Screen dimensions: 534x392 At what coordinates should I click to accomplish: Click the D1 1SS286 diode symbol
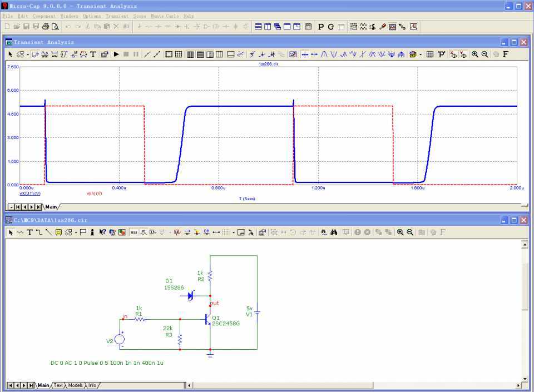(x=191, y=296)
